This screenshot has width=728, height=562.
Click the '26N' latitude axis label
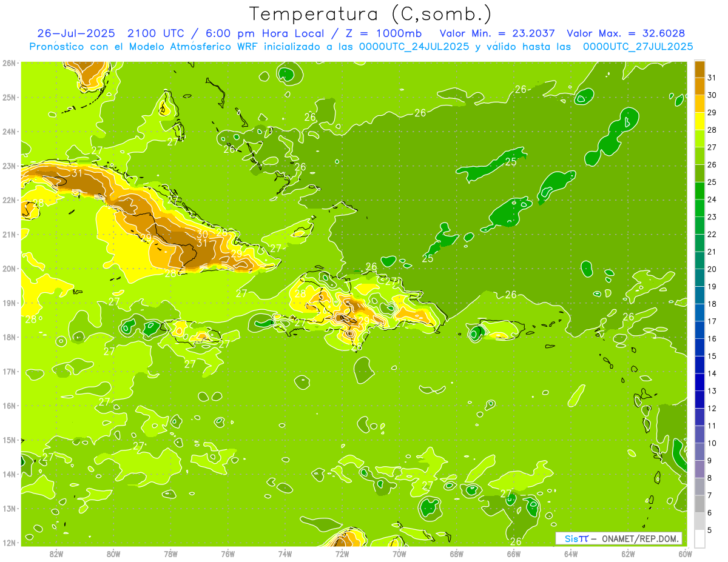tap(8, 63)
